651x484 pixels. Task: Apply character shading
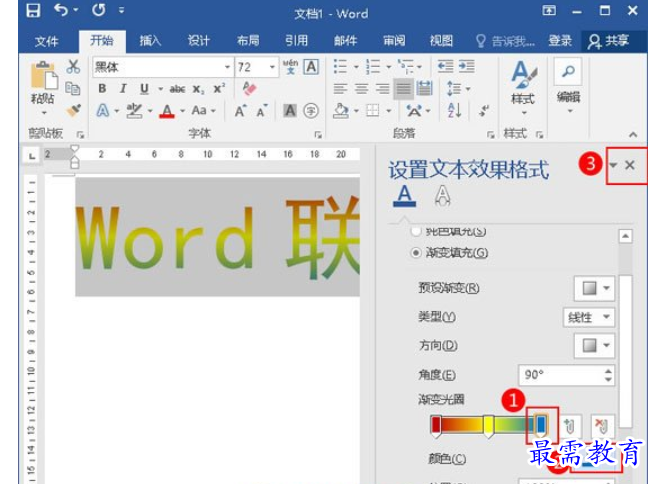tap(290, 110)
